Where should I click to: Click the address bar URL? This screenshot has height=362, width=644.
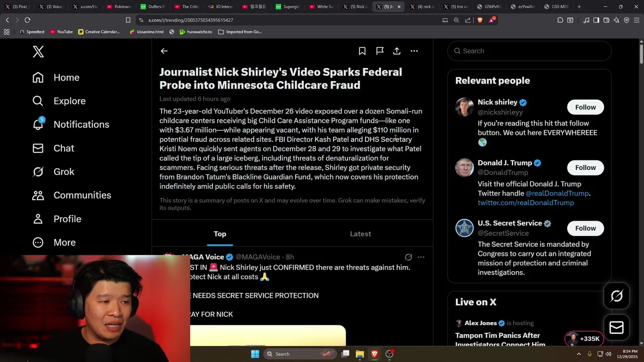191,20
